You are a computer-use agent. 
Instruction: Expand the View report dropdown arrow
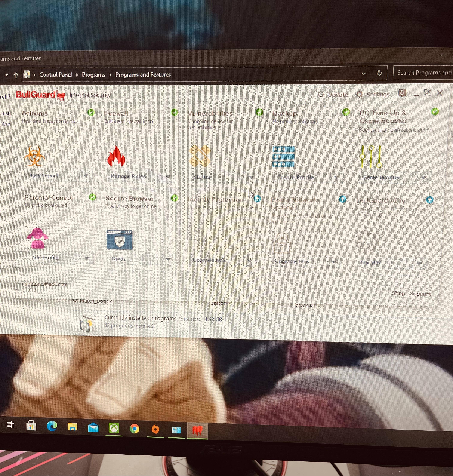pos(86,176)
